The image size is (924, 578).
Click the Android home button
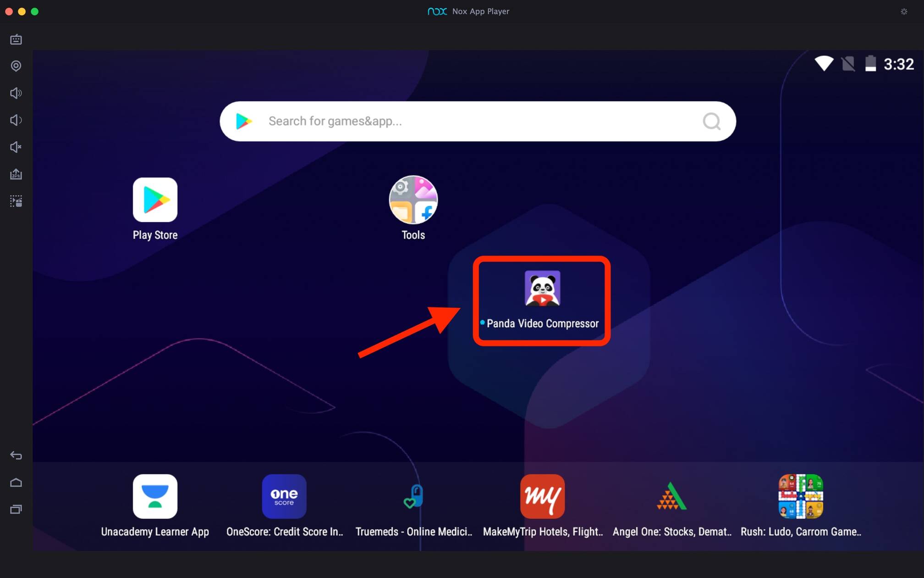tap(16, 483)
